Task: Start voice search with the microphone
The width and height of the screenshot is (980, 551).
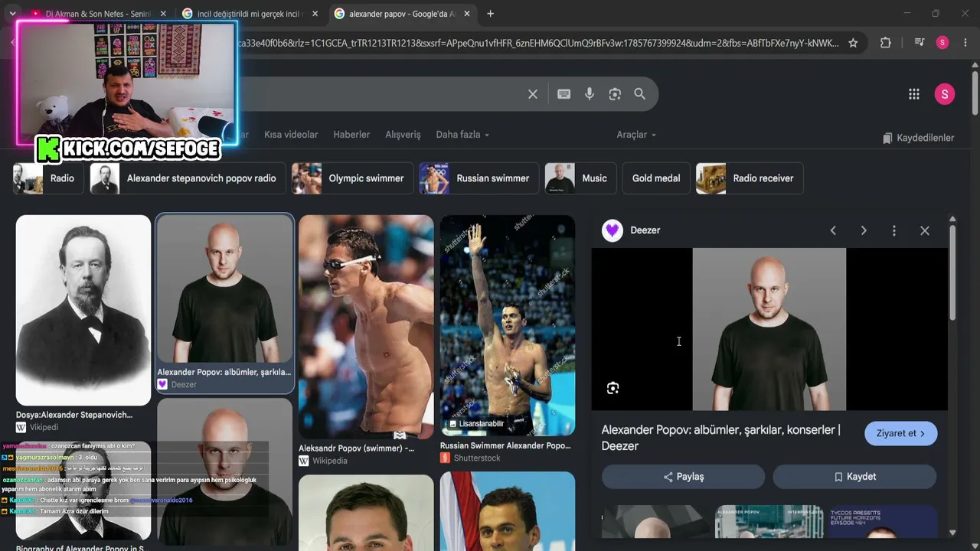Action: coord(590,94)
